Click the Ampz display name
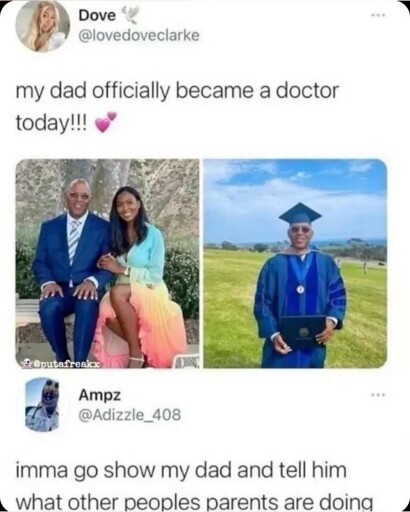Image resolution: width=410 pixels, height=512 pixels. click(x=100, y=395)
